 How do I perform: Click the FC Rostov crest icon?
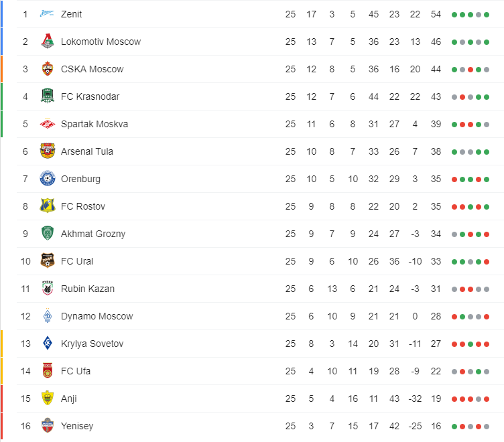[47, 206]
